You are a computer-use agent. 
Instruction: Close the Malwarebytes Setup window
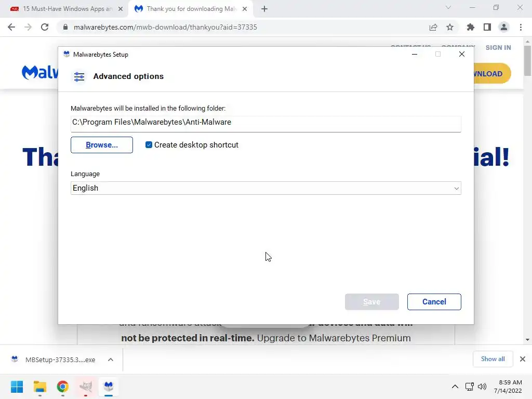pyautogui.click(x=461, y=54)
